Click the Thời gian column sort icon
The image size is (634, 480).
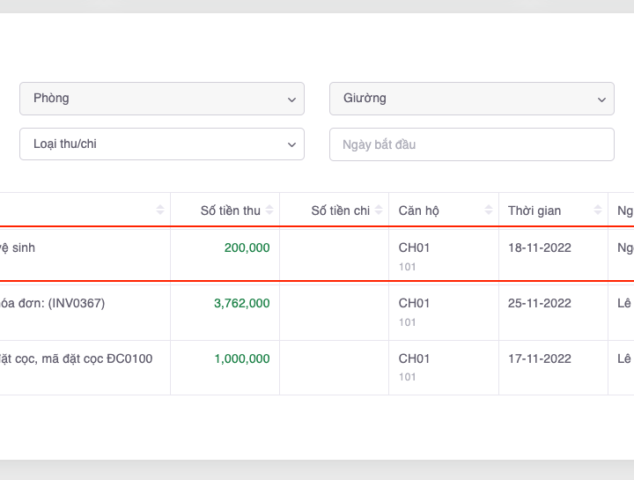click(598, 210)
